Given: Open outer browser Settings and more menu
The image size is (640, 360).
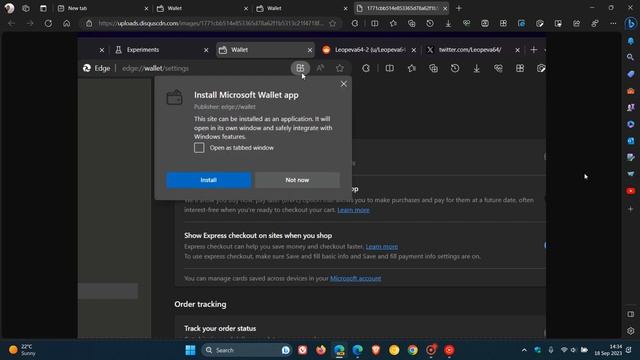Looking at the screenshot, I should [x=613, y=23].
